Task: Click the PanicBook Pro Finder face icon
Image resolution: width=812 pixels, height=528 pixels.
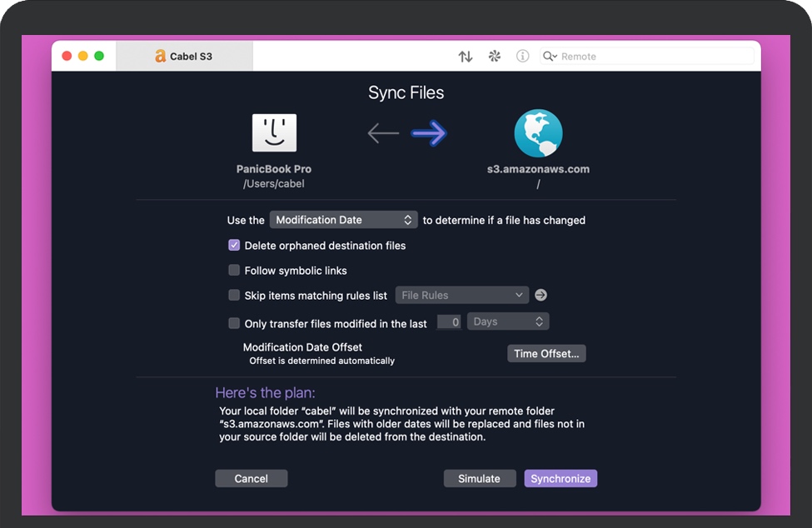Action: coord(274,133)
